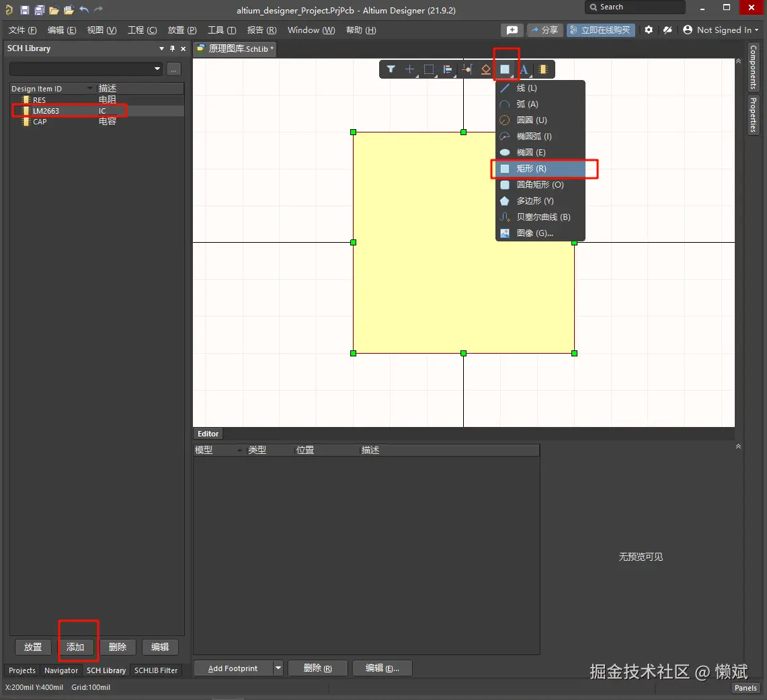Image resolution: width=767 pixels, height=700 pixels.
Task: Choose 弧 (A) arc menu entry
Action: coord(540,104)
